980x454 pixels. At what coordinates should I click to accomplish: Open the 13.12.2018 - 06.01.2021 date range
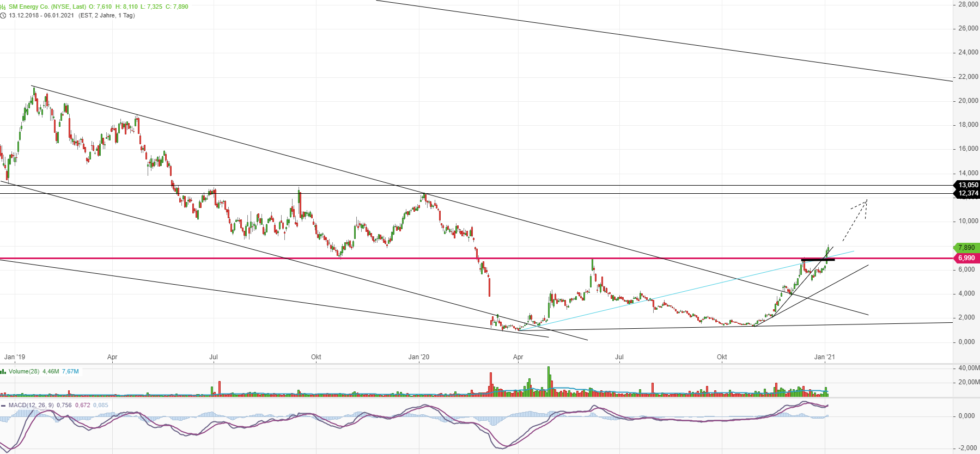click(x=41, y=15)
